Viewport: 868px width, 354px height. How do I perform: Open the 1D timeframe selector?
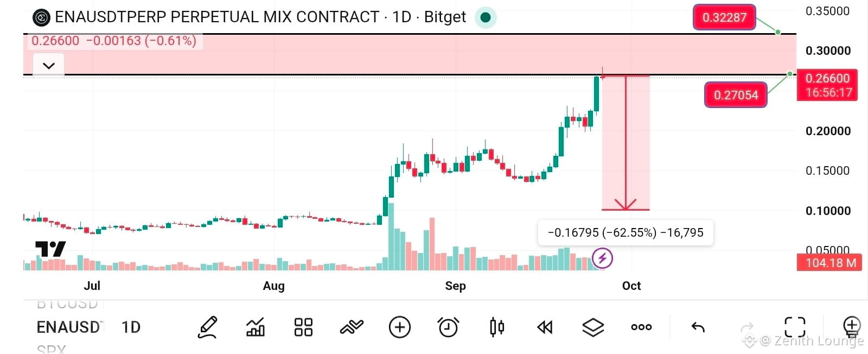point(131,327)
